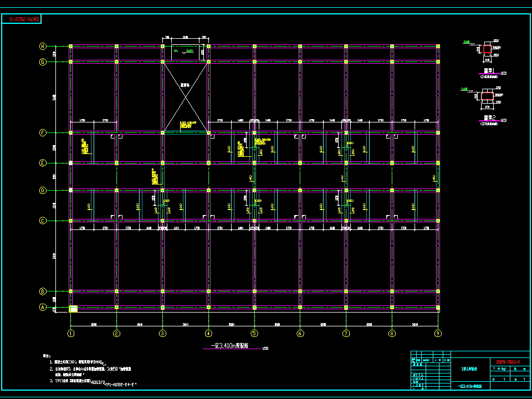532x399 pixels.
Task: Click the grid axis bubble labeled A
Action: click(x=43, y=307)
